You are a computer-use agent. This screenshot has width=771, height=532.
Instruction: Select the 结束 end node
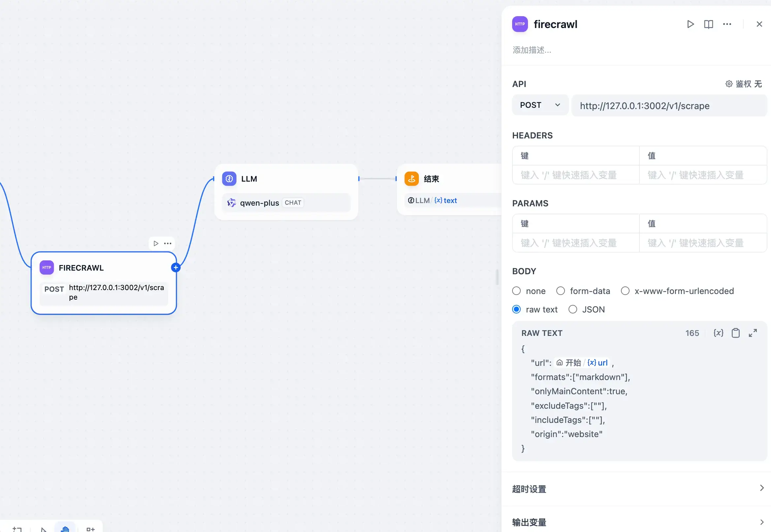click(x=449, y=189)
